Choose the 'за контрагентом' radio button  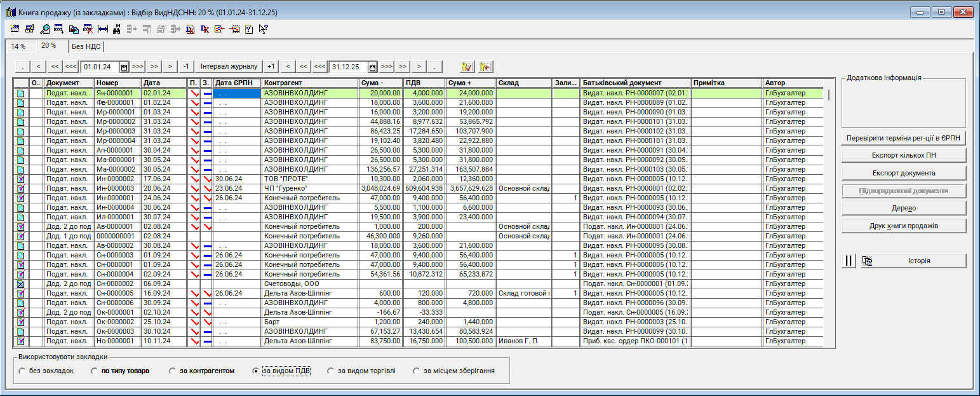(172, 371)
